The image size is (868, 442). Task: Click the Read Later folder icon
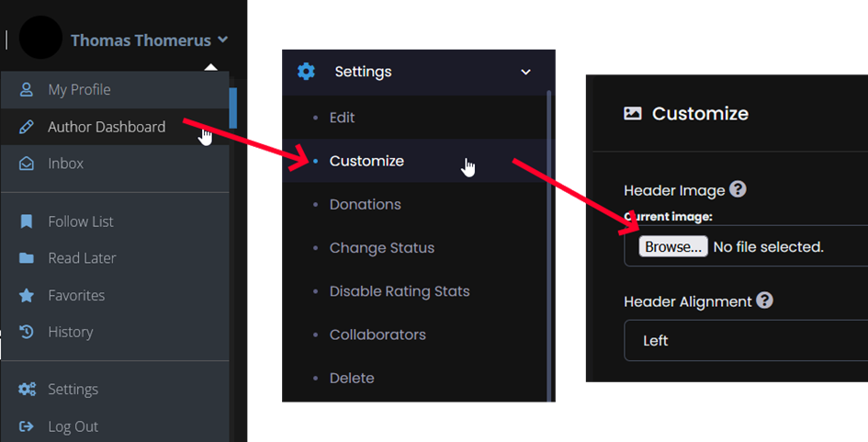[x=26, y=258]
